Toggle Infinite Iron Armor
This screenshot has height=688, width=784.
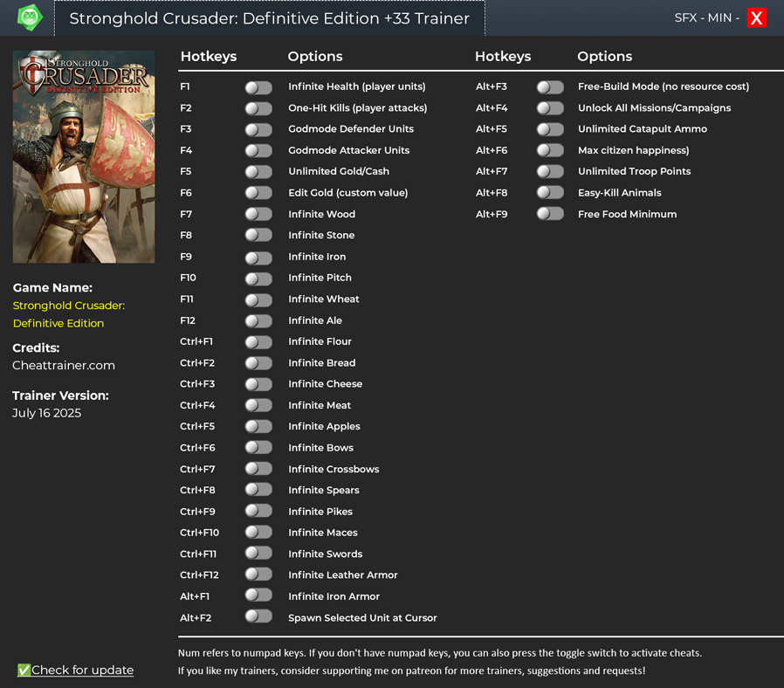258,595
